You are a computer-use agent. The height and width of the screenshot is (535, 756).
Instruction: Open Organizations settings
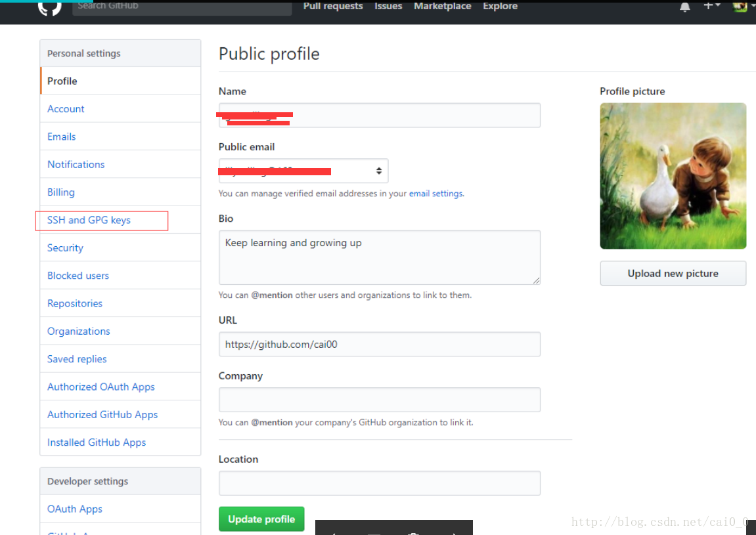click(121, 331)
